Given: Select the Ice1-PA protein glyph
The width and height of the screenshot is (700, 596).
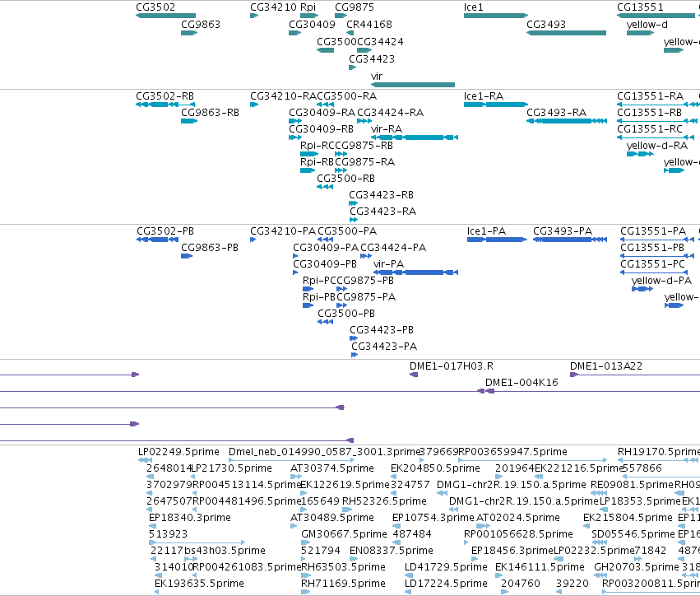Looking at the screenshot, I should pyautogui.click(x=497, y=240).
